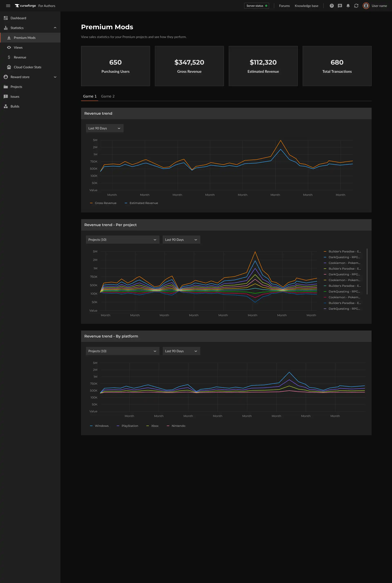Click the Premium Mods download icon
Image resolution: width=392 pixels, height=583 pixels.
9,38
